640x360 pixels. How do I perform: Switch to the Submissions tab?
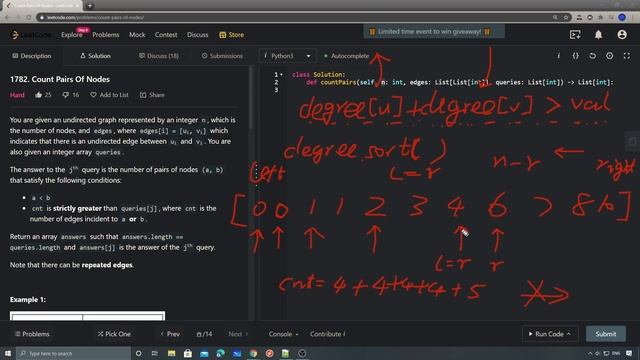pyautogui.click(x=222, y=56)
